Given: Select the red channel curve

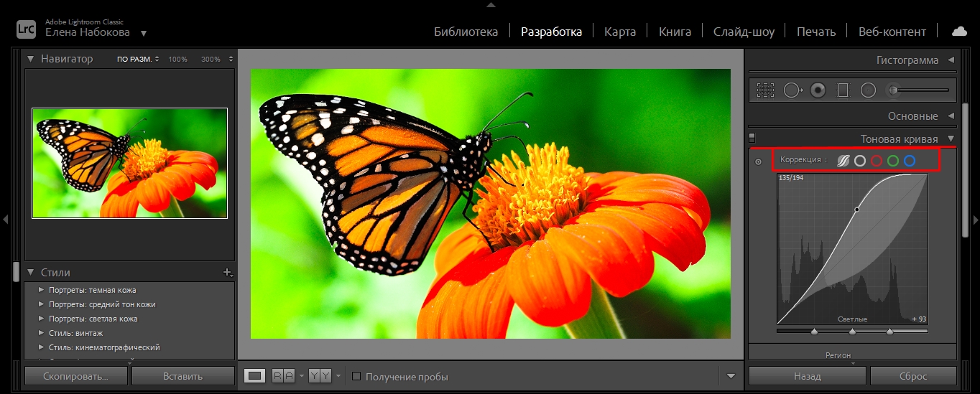Looking at the screenshot, I should click(877, 161).
